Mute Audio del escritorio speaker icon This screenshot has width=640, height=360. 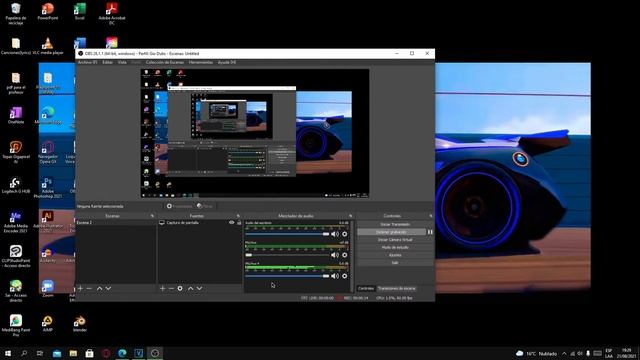[x=335, y=234]
